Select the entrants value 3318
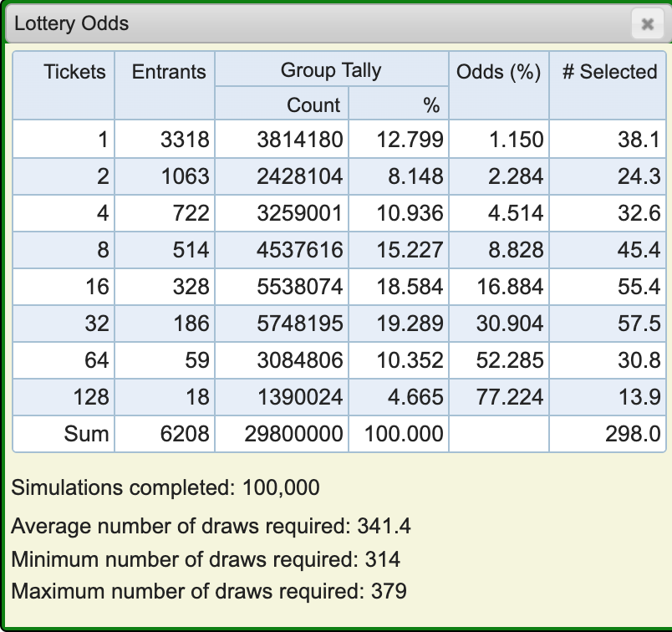The height and width of the screenshot is (632, 672). (186, 140)
